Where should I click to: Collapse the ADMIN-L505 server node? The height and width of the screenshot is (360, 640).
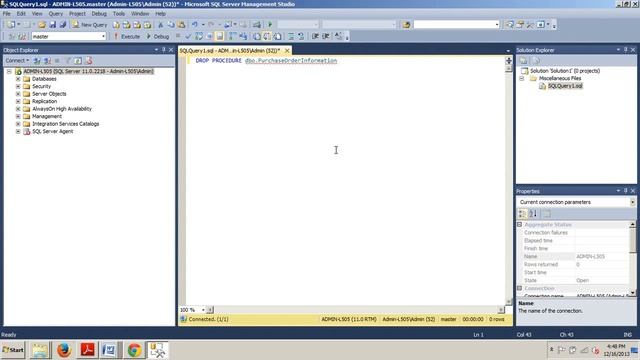[x=9, y=71]
